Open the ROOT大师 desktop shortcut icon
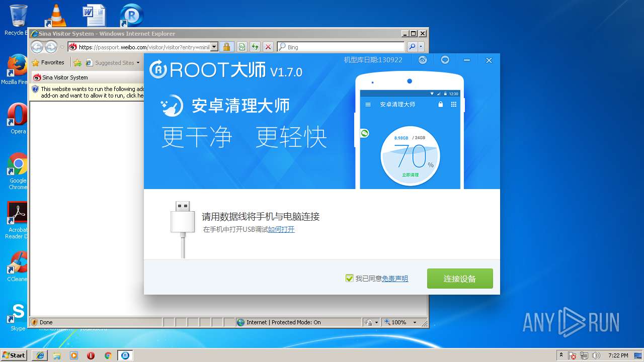The width and height of the screenshot is (644, 362). click(x=131, y=16)
